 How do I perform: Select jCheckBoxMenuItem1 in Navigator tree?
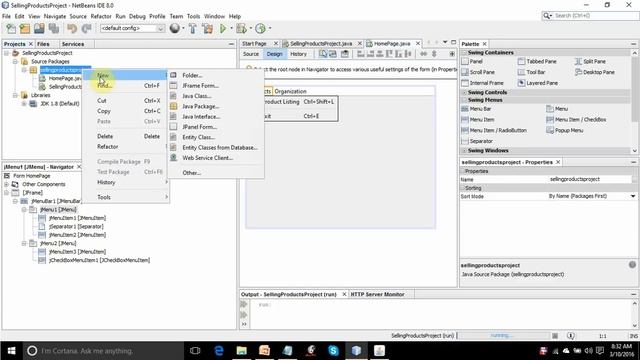(x=94, y=260)
